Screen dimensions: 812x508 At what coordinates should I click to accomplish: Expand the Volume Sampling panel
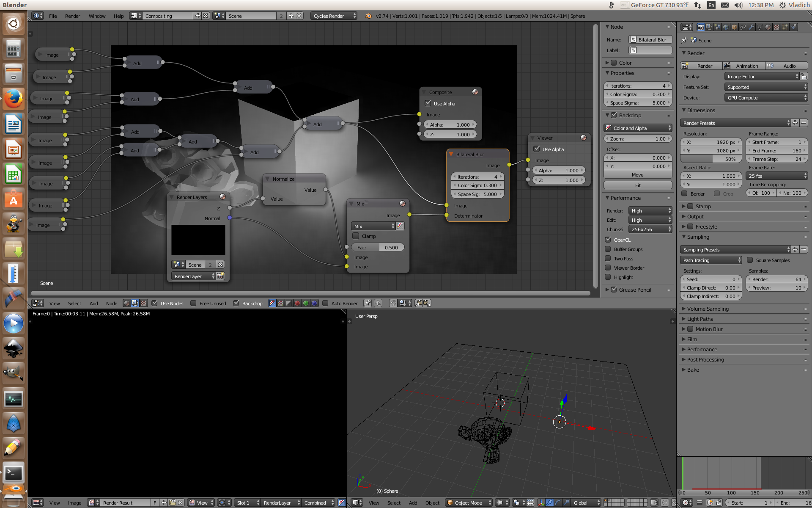click(708, 309)
